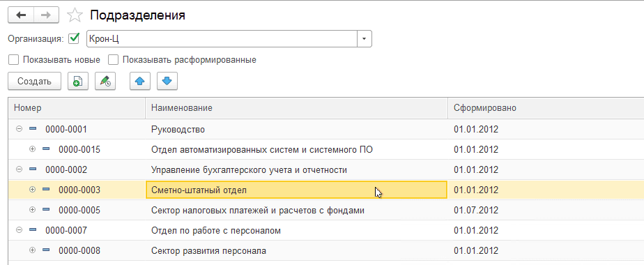Screen dimensions: 644x265
Task: Enable Показывать новые checkbox
Action: pos(13,59)
